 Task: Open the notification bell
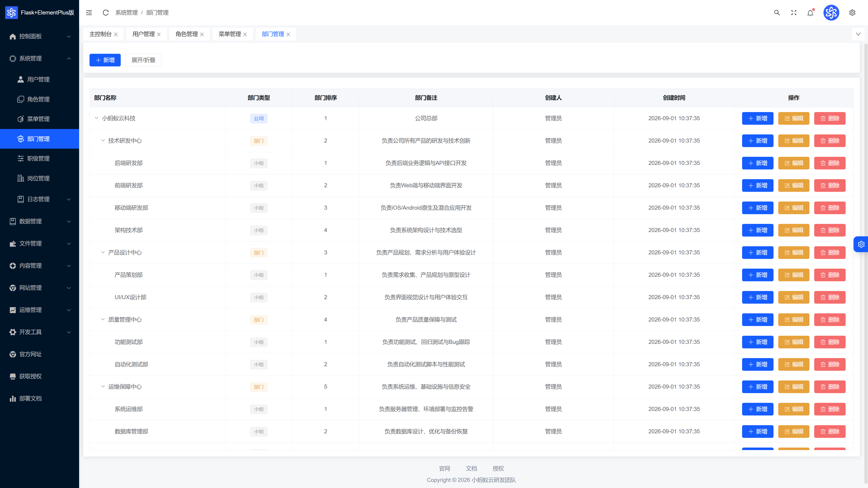point(810,12)
